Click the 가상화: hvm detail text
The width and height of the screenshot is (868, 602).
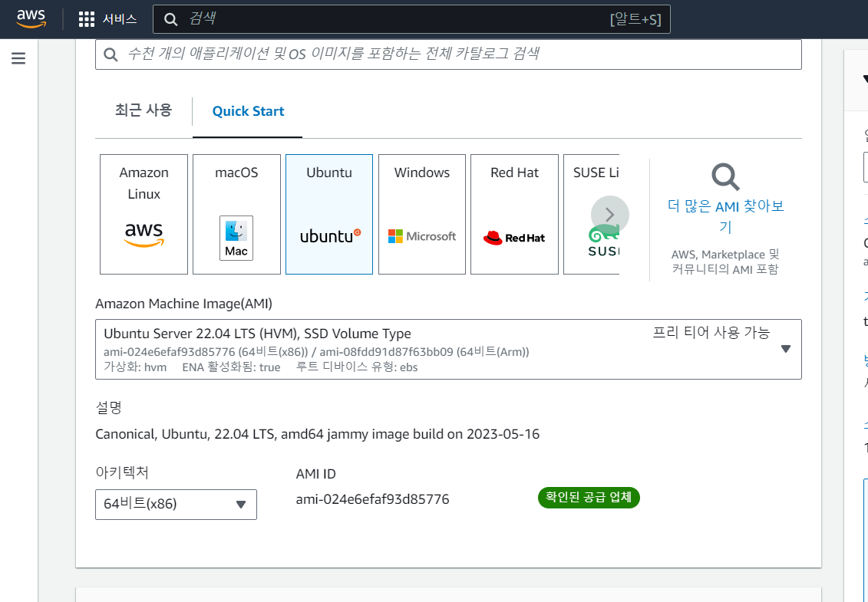pos(135,367)
